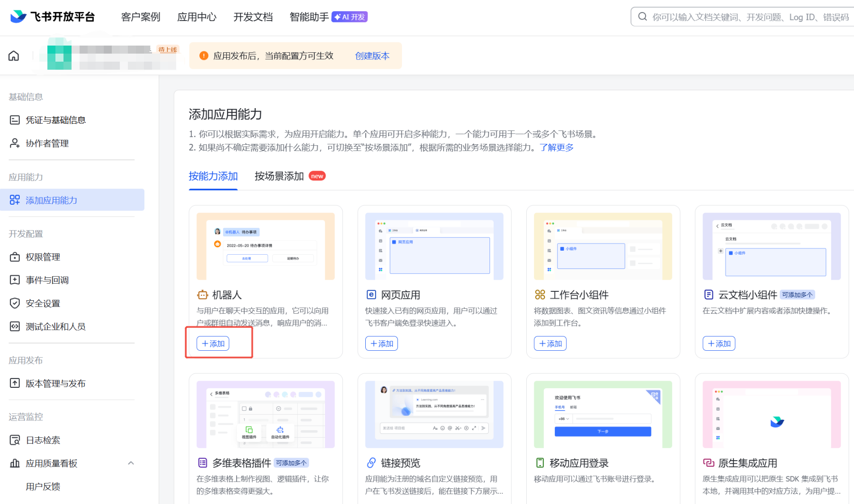This screenshot has width=854, height=504.
Task: Switch to the 按场景添加 tab
Action: 279,176
